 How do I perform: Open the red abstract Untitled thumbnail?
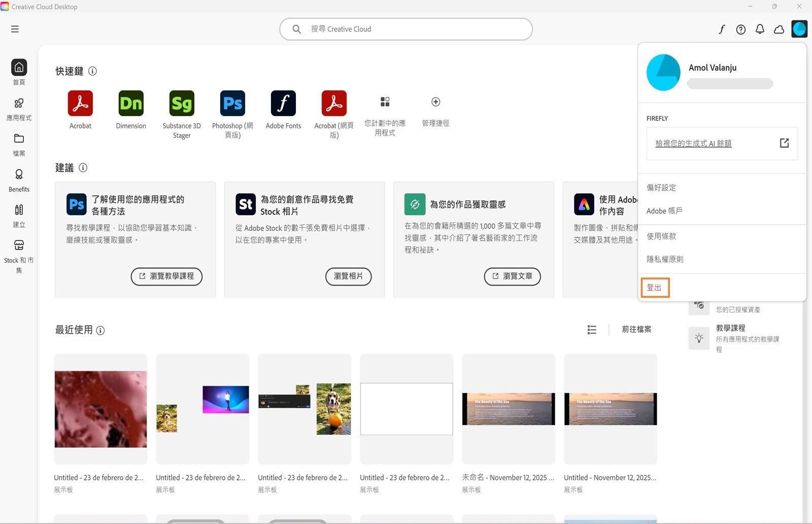click(100, 409)
